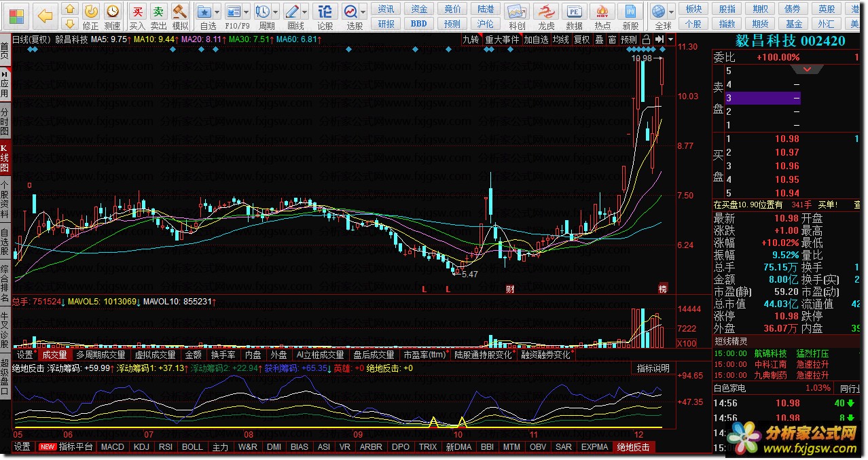Click the 设置 settings below volume pane
This screenshot has width=868, height=460.
[25, 355]
